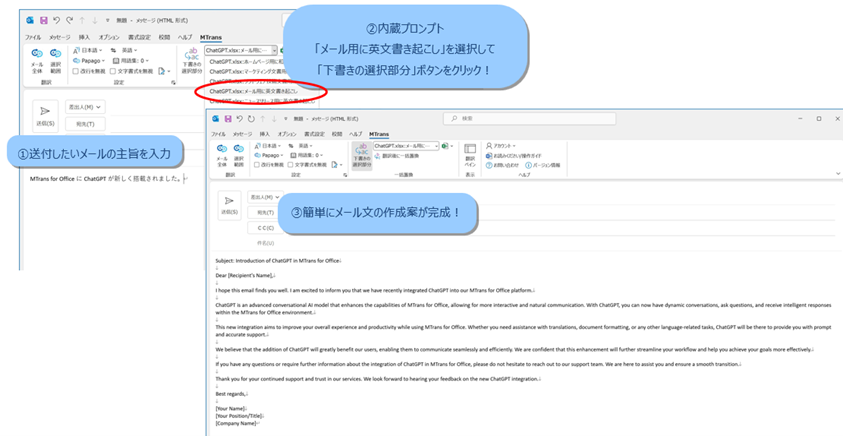Image resolution: width=843 pixels, height=436 pixels.
Task: Click 選択範囲 translate icon in front window
Action: (239, 155)
